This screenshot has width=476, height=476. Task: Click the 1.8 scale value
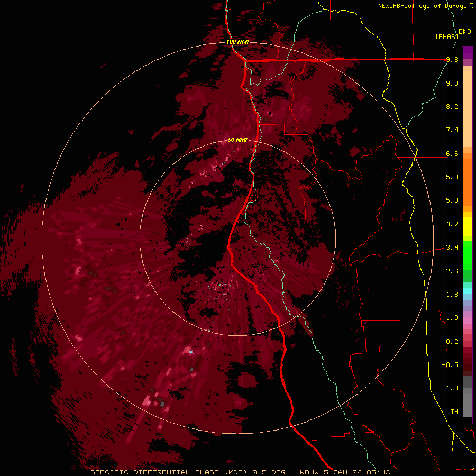pos(452,295)
